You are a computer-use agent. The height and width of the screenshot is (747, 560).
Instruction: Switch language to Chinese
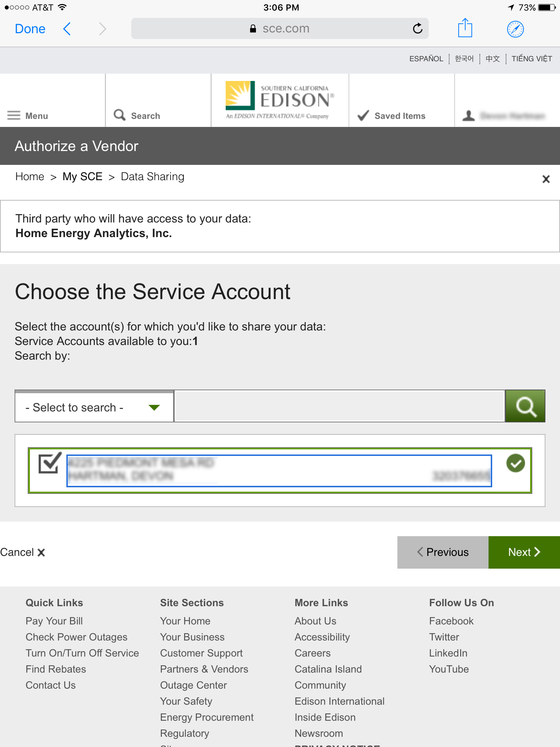click(x=493, y=59)
